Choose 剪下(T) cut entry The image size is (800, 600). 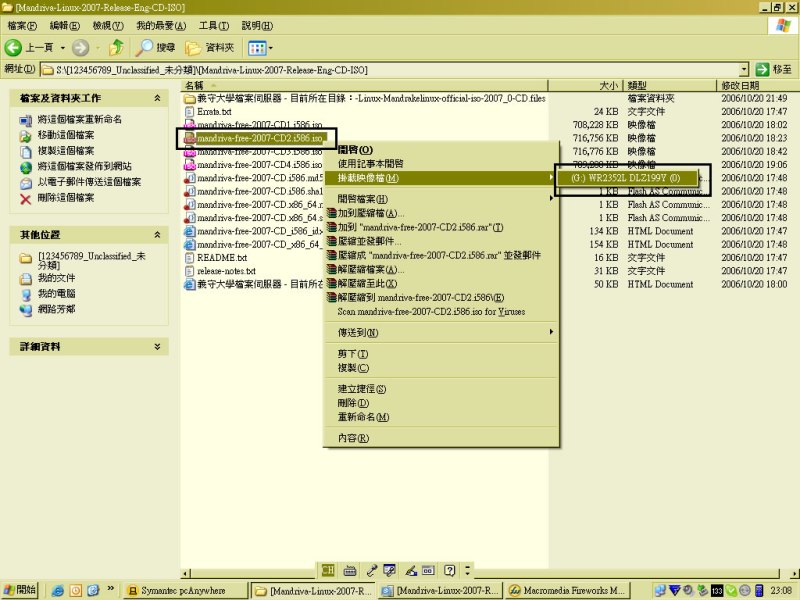click(x=442, y=354)
